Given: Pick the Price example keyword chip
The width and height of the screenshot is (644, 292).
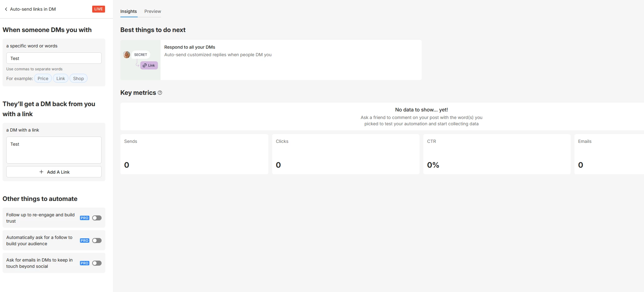Looking at the screenshot, I should 43,78.
